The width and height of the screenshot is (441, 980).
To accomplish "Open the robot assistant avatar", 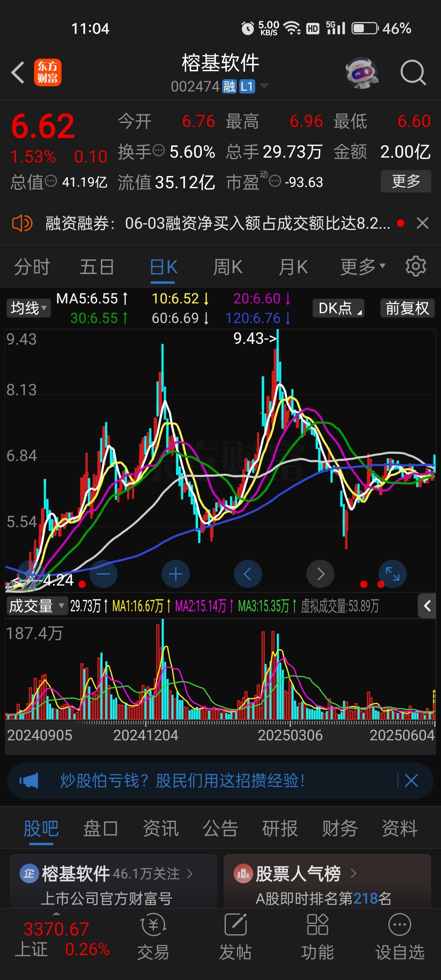I will click(x=361, y=73).
